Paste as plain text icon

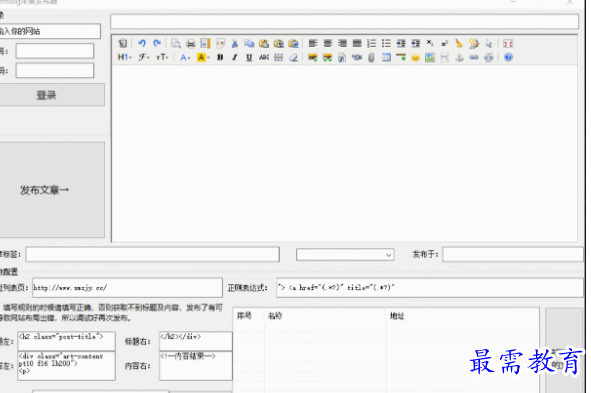pyautogui.click(x=279, y=43)
